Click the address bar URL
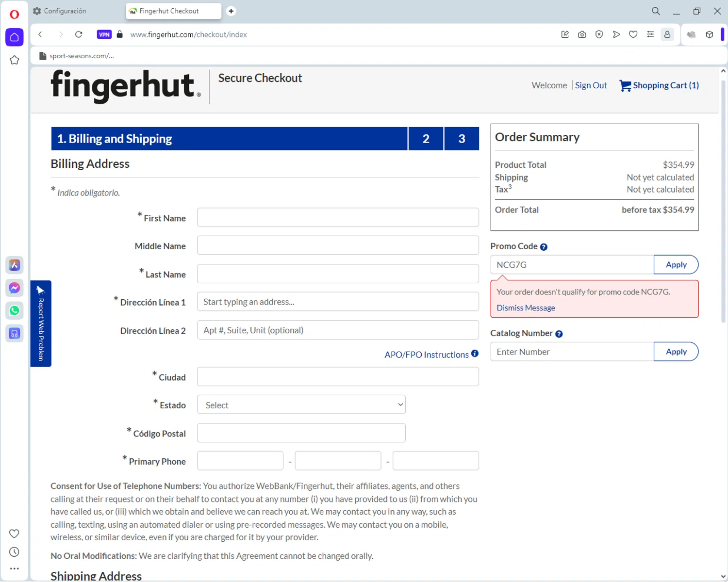 pyautogui.click(x=189, y=34)
